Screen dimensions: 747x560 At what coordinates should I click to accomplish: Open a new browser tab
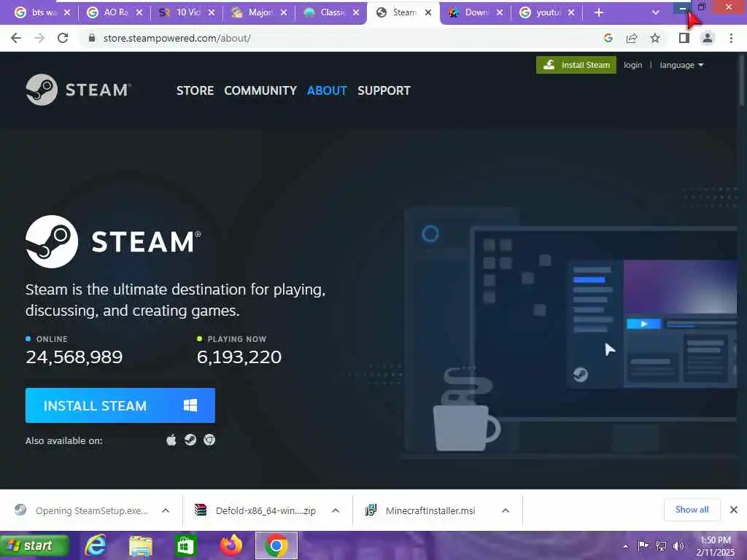pyautogui.click(x=599, y=12)
